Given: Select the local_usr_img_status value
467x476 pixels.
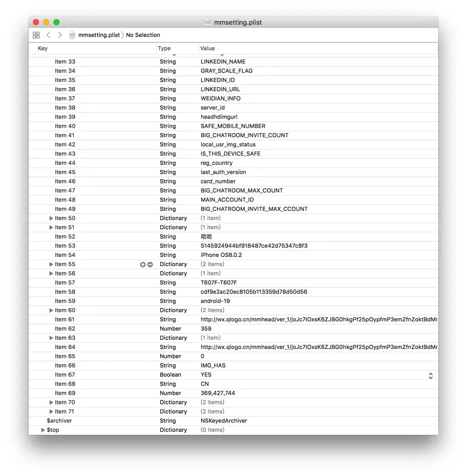Looking at the screenshot, I should (x=228, y=144).
